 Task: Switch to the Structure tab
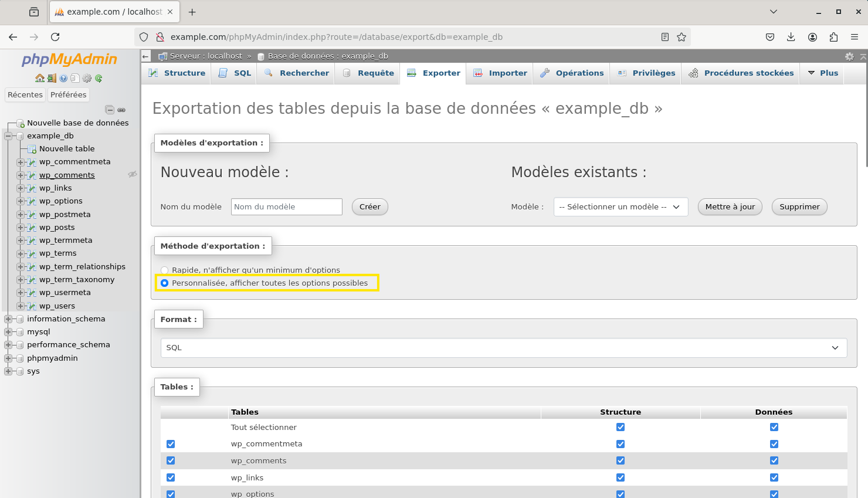(177, 73)
